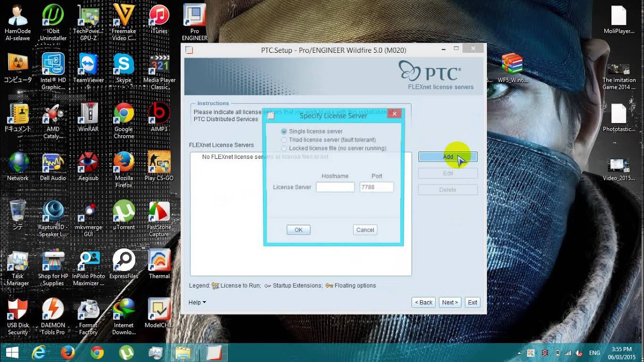Screen dimensions: 644x362
Task: Open USB Disk Security icon
Action: point(18,317)
